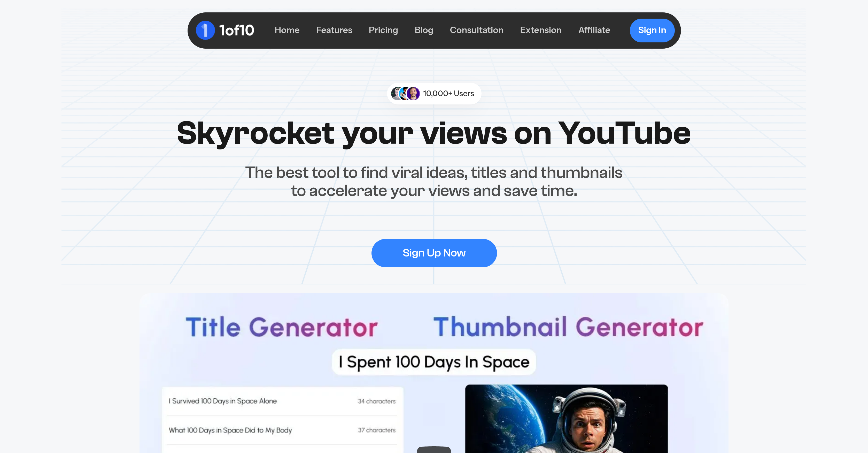Click the Thumbnail Generator heading
The width and height of the screenshot is (868, 453).
pos(568,327)
